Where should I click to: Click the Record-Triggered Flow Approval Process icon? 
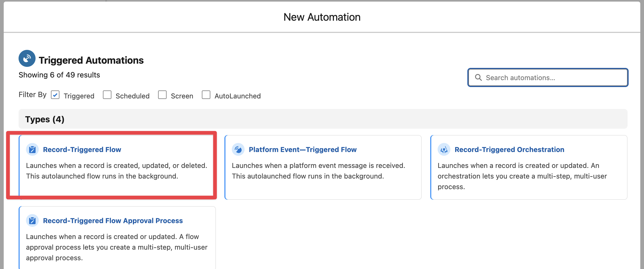(x=32, y=221)
